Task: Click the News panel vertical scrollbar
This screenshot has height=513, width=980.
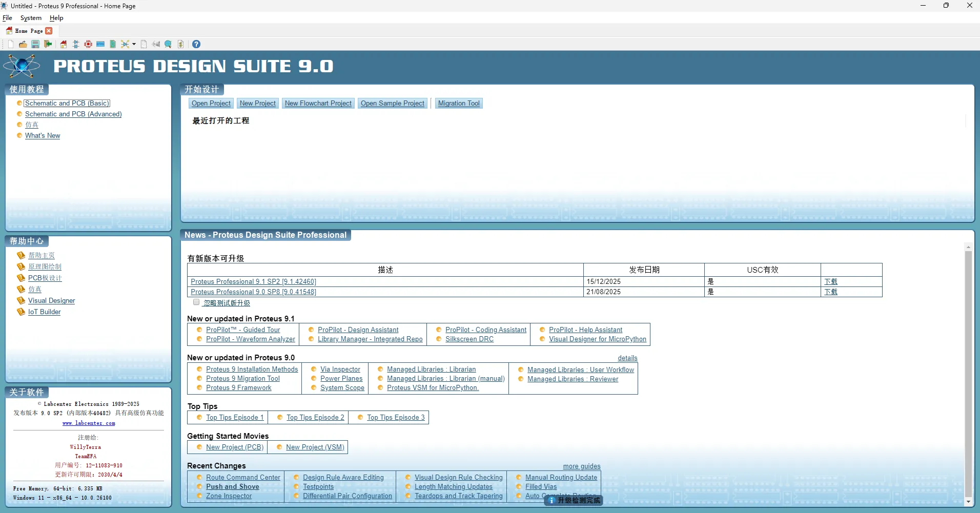Action: [968, 374]
